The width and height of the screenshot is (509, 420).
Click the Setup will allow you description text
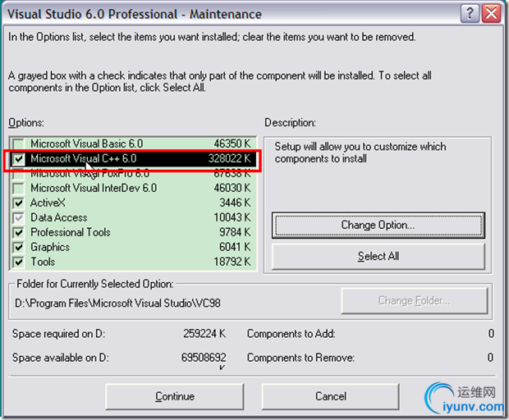(x=360, y=153)
